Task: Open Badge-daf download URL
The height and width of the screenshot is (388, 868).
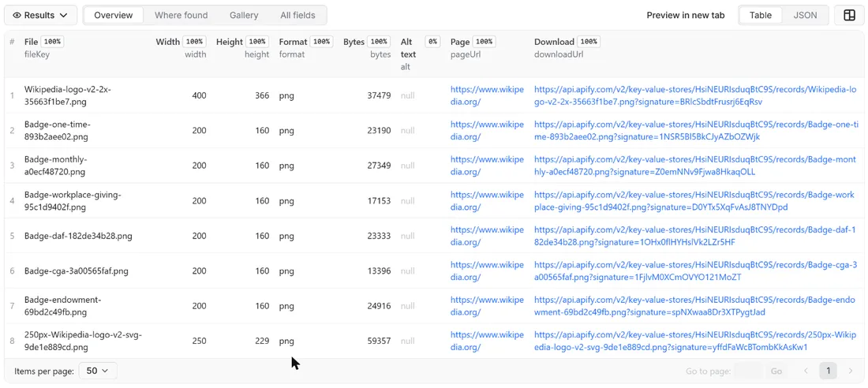Action: point(695,236)
